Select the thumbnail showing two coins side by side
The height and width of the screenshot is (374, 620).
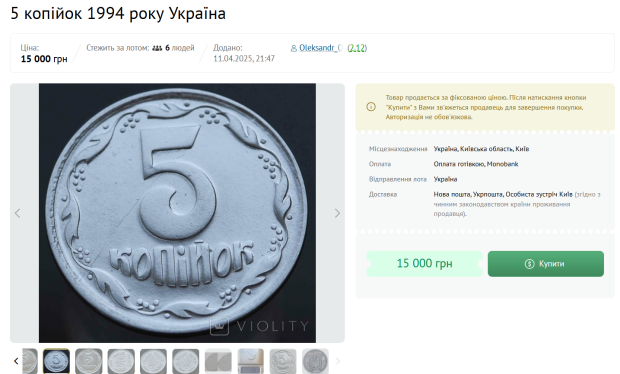pos(218,361)
